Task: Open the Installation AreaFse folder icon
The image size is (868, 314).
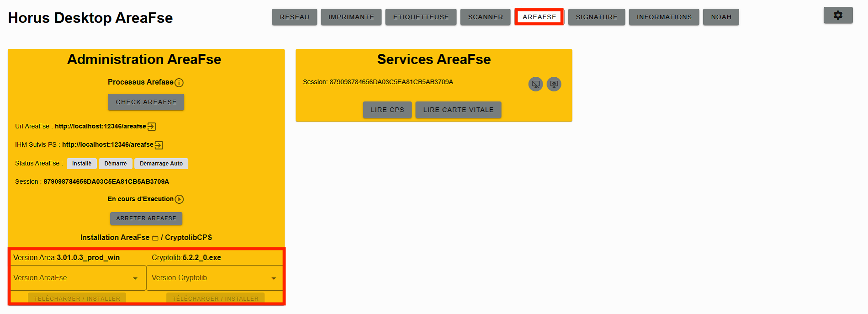Action: 155,238
